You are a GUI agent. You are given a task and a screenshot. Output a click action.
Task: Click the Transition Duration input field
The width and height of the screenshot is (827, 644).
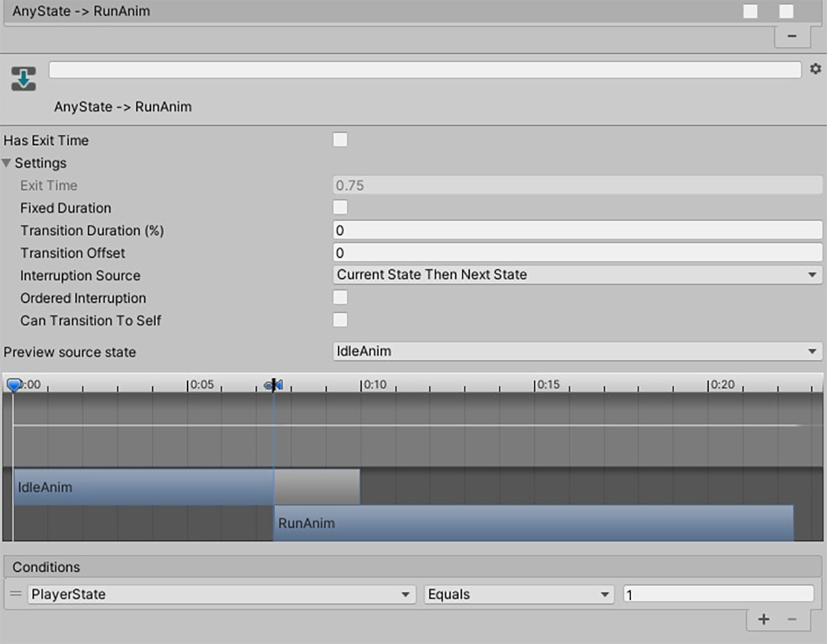click(x=577, y=230)
